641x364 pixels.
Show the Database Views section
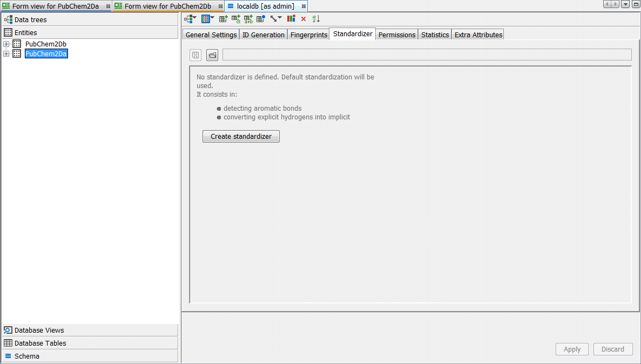pos(39,330)
